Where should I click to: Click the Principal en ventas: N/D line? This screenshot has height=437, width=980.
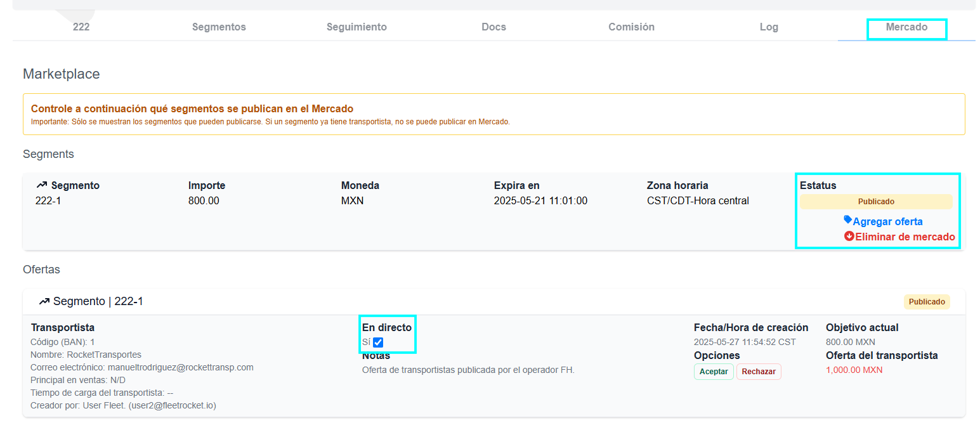pos(78,380)
